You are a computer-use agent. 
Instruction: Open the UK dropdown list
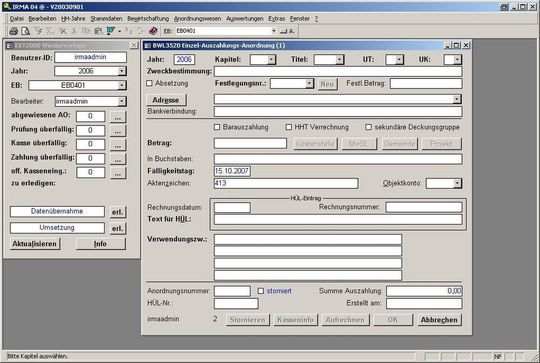tap(457, 60)
